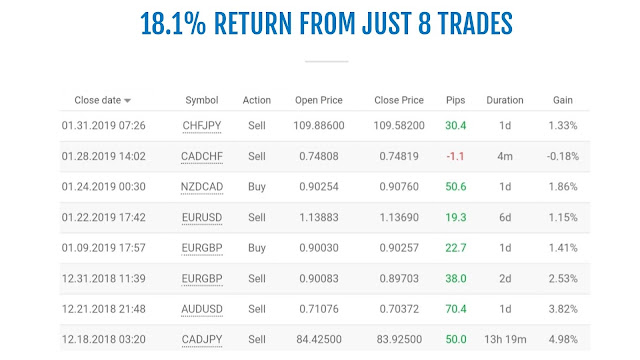Viewport: 640px width, 360px height.
Task: Click the Close Price column header
Action: coord(399,100)
